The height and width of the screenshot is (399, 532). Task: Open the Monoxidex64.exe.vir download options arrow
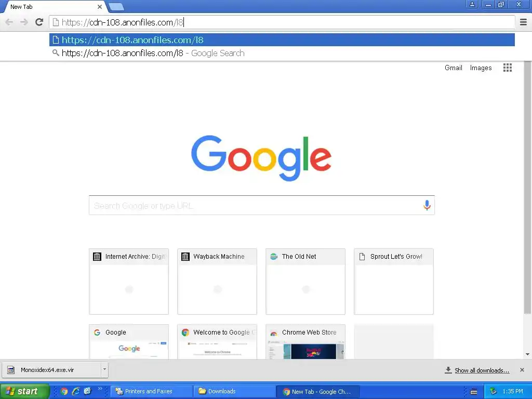point(104,369)
